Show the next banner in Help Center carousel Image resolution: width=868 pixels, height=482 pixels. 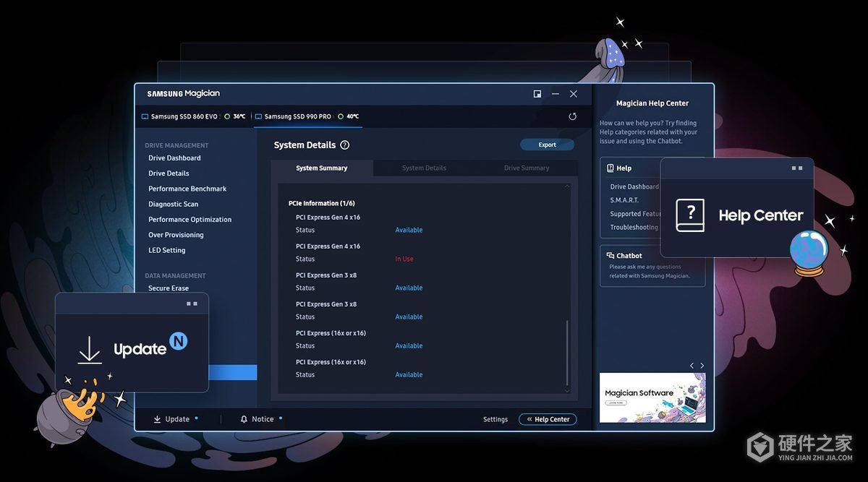[702, 366]
